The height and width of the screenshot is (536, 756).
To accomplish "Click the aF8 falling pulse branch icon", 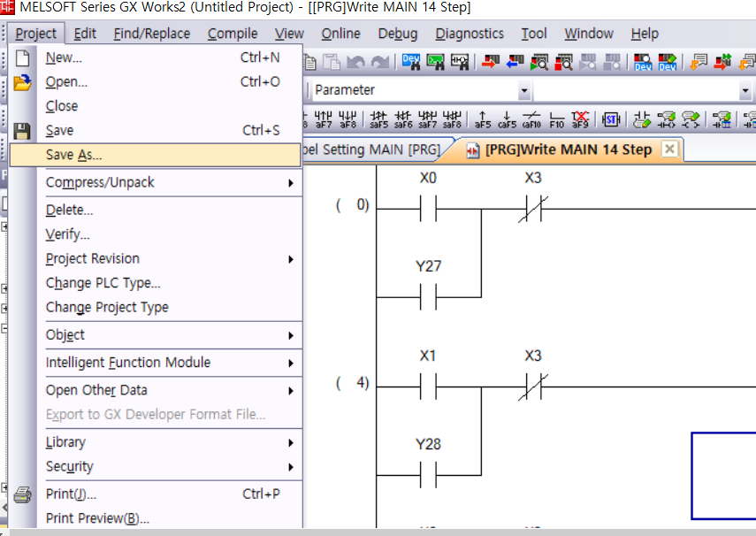I will click(x=347, y=119).
